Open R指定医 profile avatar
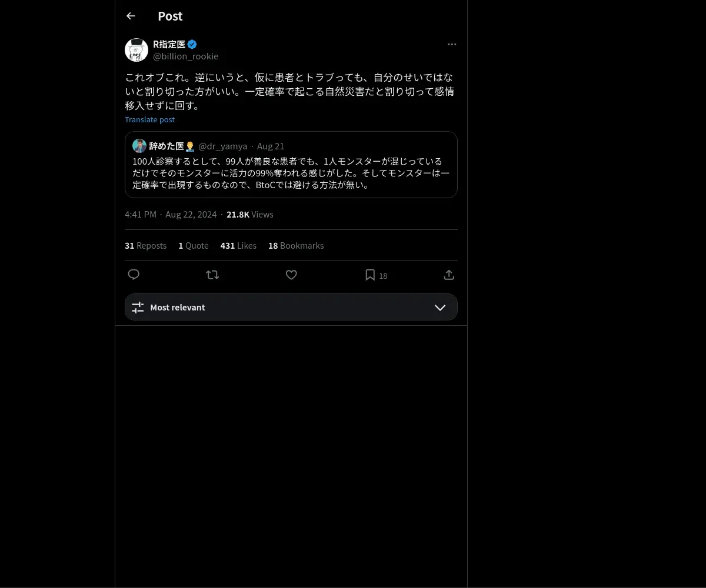Screen dimensions: 706x588 pos(136,50)
